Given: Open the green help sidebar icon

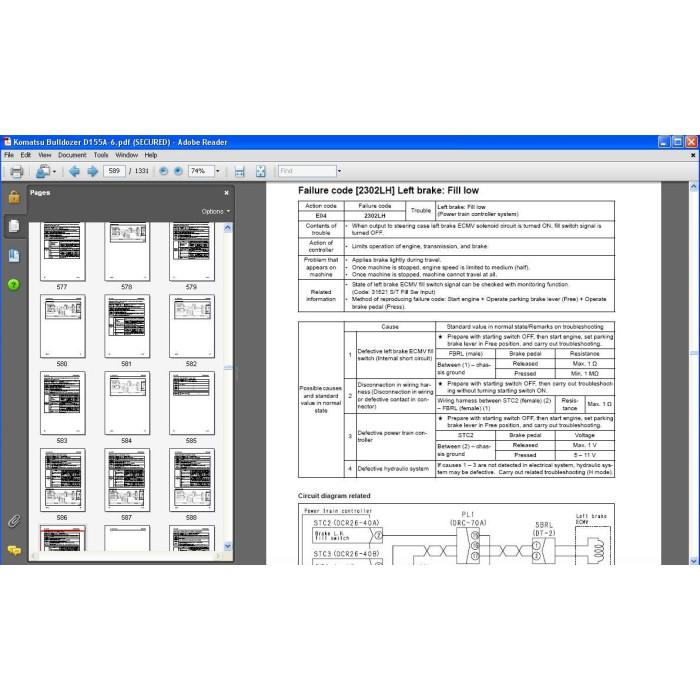Looking at the screenshot, I should click(14, 284).
